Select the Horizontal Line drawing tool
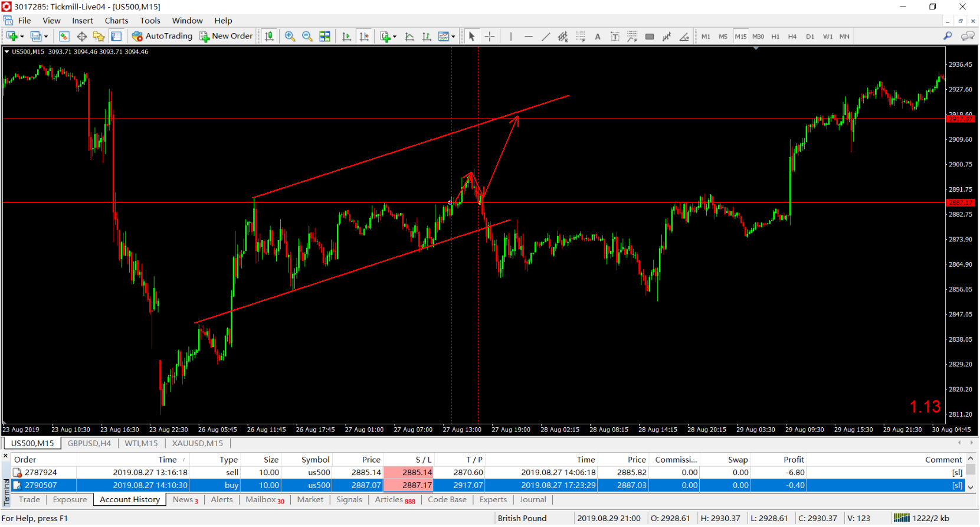The height and width of the screenshot is (527, 980). [529, 37]
